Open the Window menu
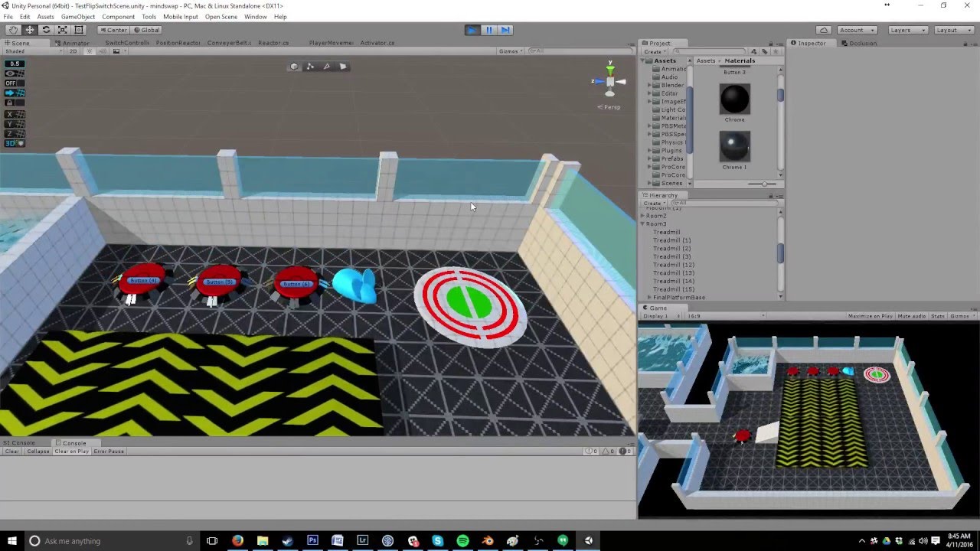This screenshot has width=980, height=551. pos(256,17)
